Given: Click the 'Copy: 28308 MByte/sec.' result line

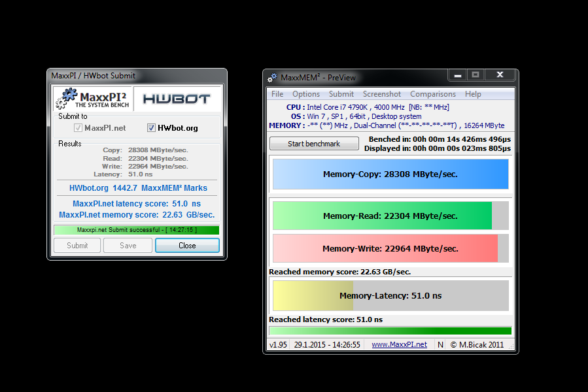Looking at the screenshot, I should pos(145,150).
